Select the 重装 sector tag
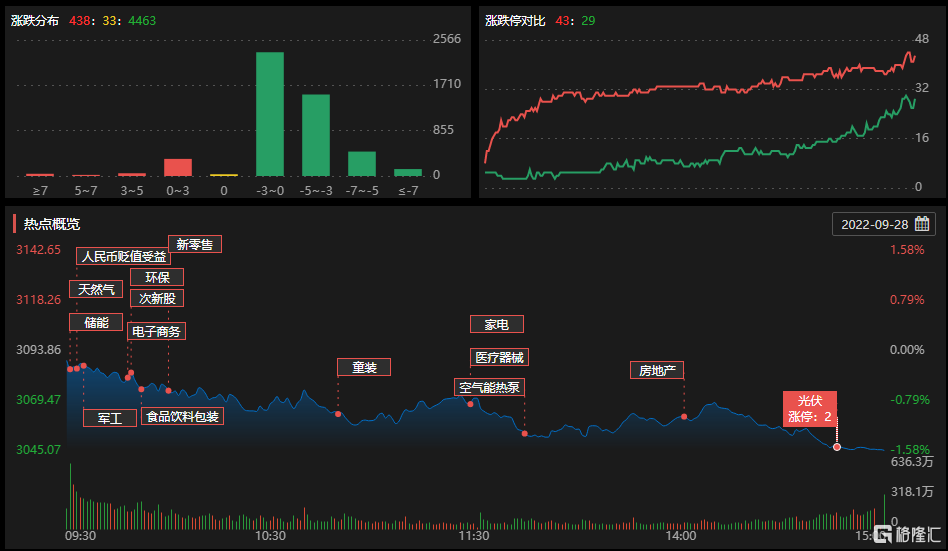This screenshot has height=551, width=948. (364, 367)
